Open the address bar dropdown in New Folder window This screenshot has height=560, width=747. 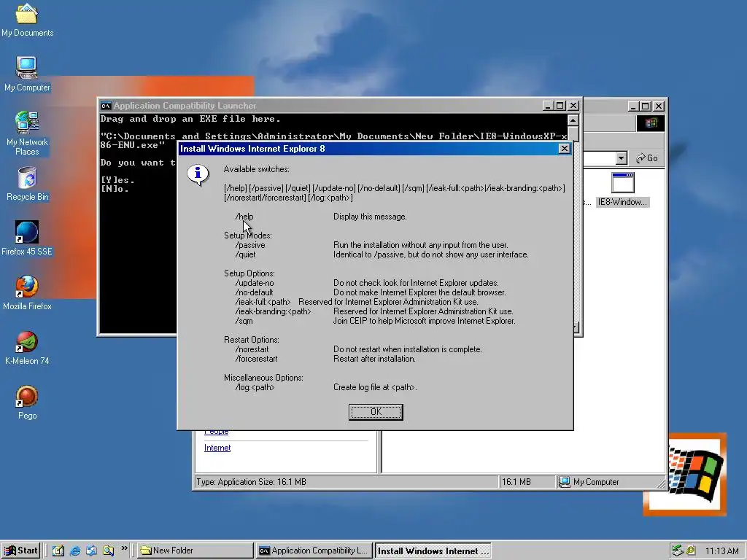tap(621, 158)
